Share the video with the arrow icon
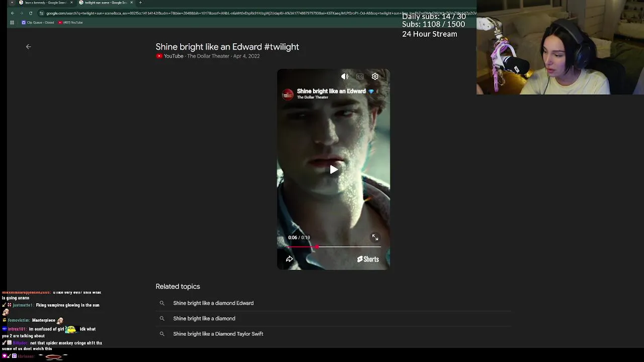The width and height of the screenshot is (644, 362). 289,259
